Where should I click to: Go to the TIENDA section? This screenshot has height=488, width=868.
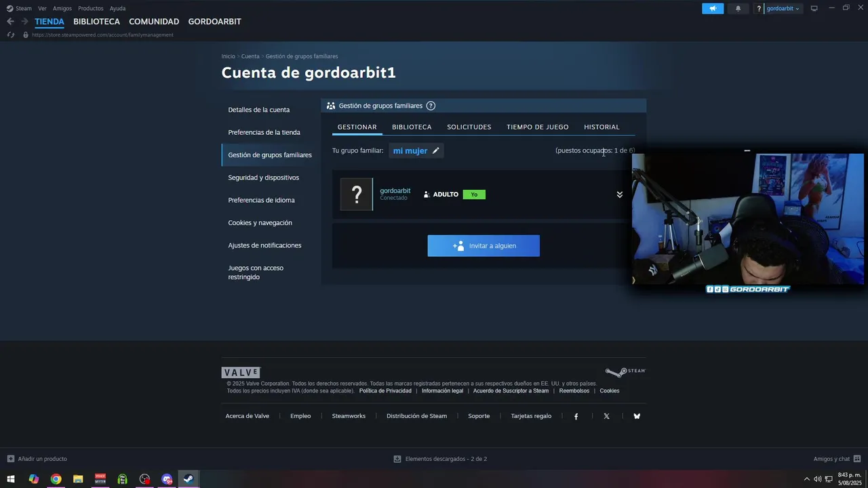coord(50,22)
